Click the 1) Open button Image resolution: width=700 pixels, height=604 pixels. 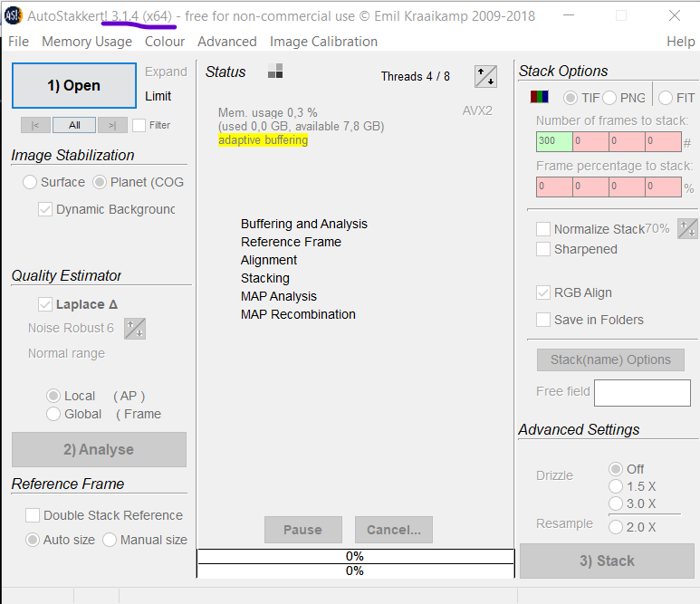(74, 85)
